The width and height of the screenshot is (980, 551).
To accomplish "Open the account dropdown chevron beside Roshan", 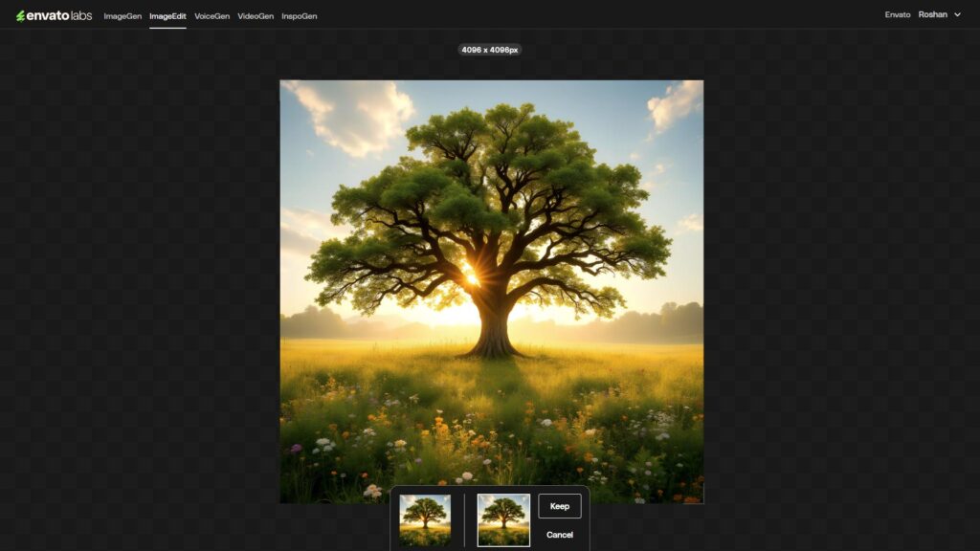I will [960, 15].
